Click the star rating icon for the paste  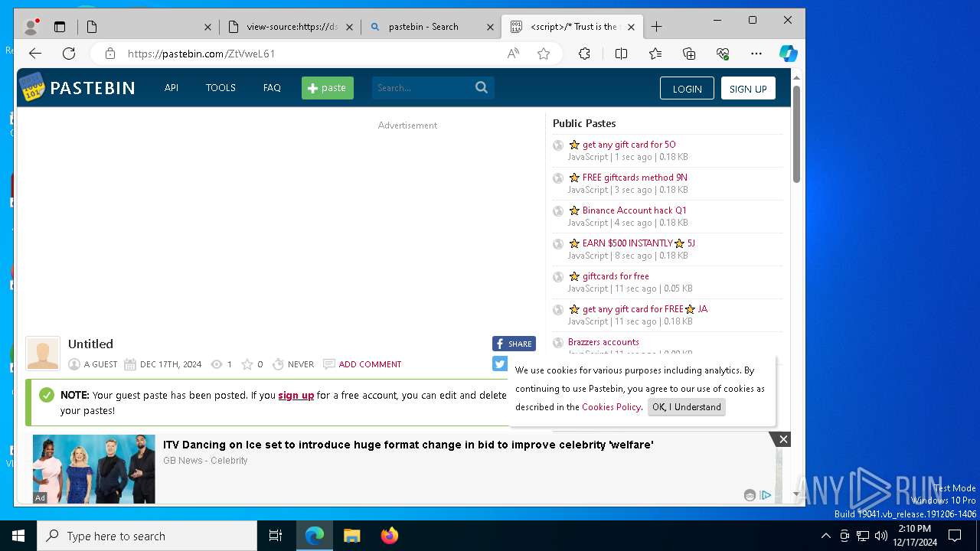[x=247, y=364]
